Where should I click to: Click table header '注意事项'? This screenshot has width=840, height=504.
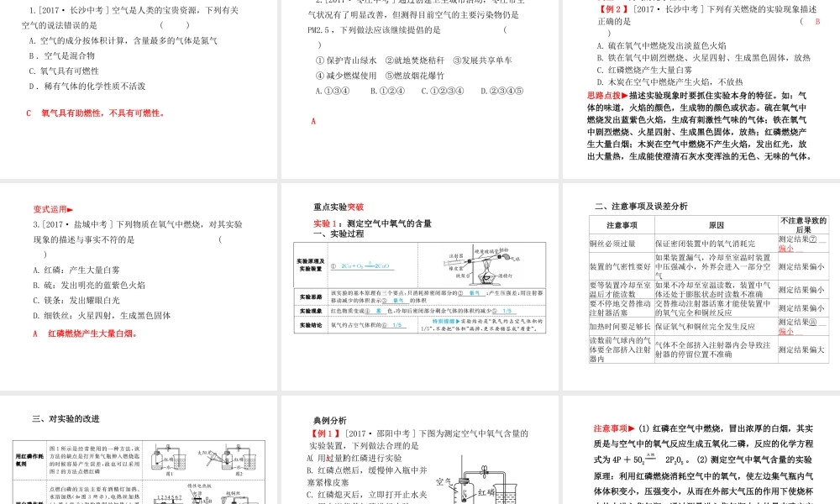(622, 225)
